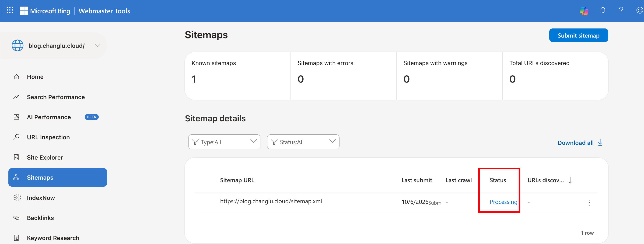The height and width of the screenshot is (244, 644).
Task: Click the Site Explorer page icon
Action: coord(17,157)
